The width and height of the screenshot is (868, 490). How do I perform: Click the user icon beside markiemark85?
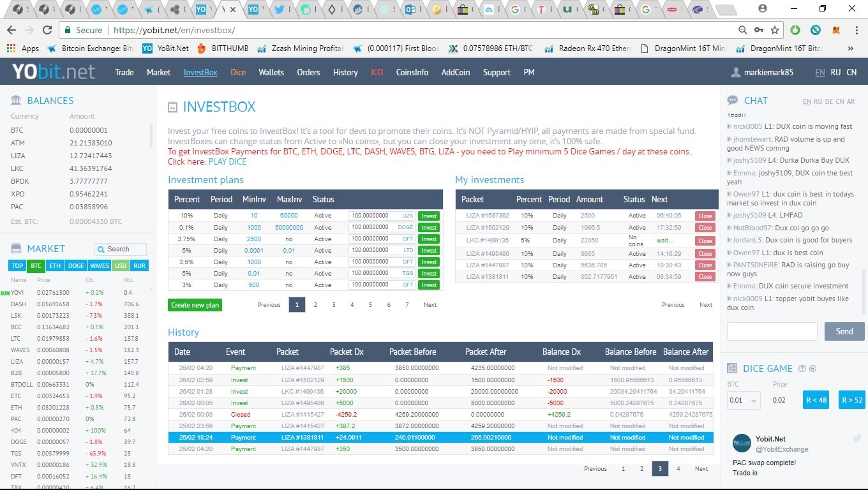click(736, 72)
